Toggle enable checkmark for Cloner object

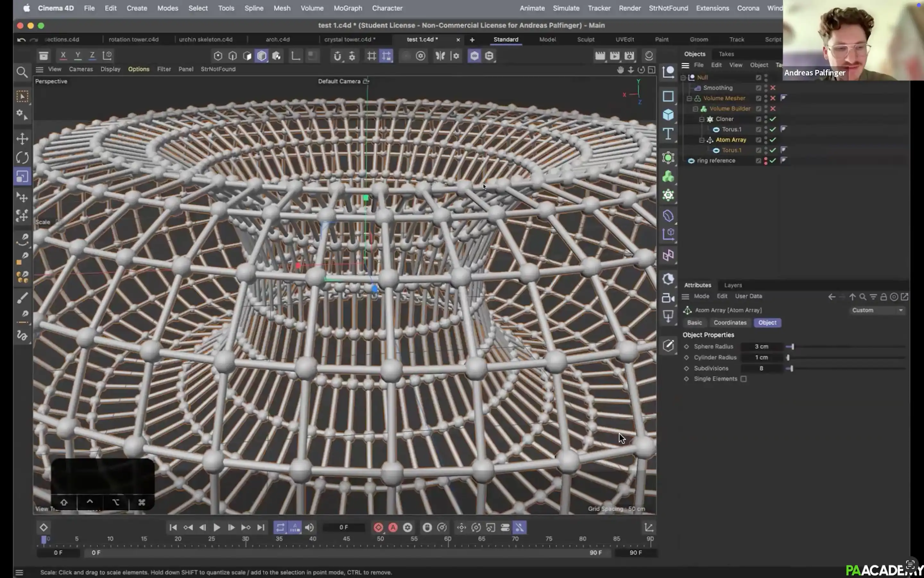coord(773,119)
